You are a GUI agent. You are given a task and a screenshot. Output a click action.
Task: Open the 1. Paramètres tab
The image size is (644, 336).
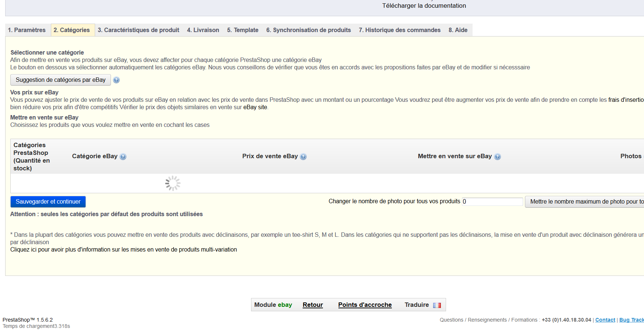27,30
